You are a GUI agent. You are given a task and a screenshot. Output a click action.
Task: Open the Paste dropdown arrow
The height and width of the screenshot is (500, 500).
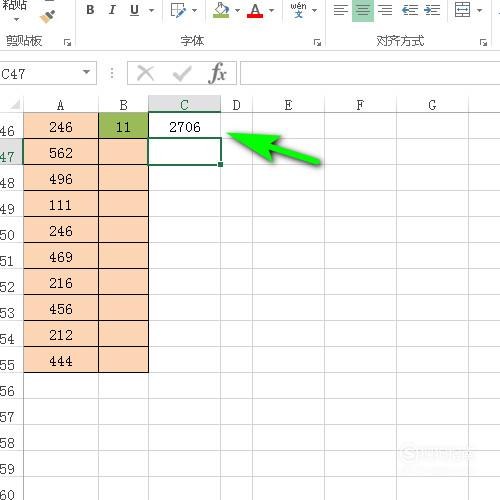16,19
